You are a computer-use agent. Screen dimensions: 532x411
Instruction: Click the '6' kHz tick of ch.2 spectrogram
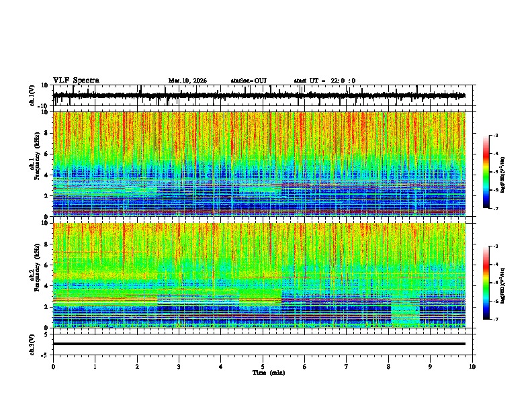(x=47, y=265)
